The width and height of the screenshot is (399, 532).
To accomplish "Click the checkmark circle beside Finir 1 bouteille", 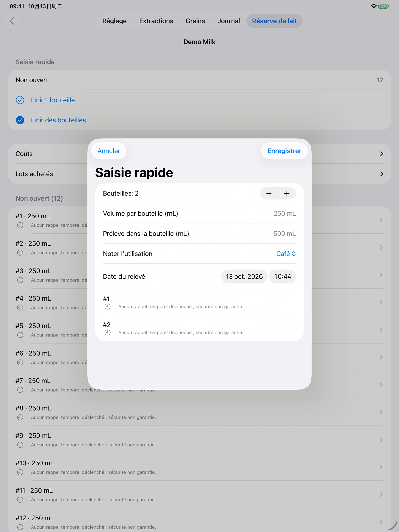I will (20, 100).
